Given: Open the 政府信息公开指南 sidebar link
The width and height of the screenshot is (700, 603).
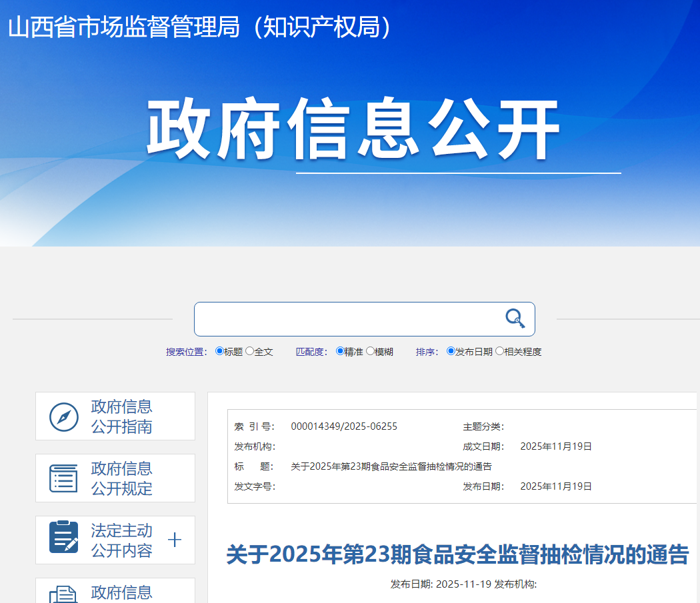Looking at the screenshot, I should [x=121, y=416].
